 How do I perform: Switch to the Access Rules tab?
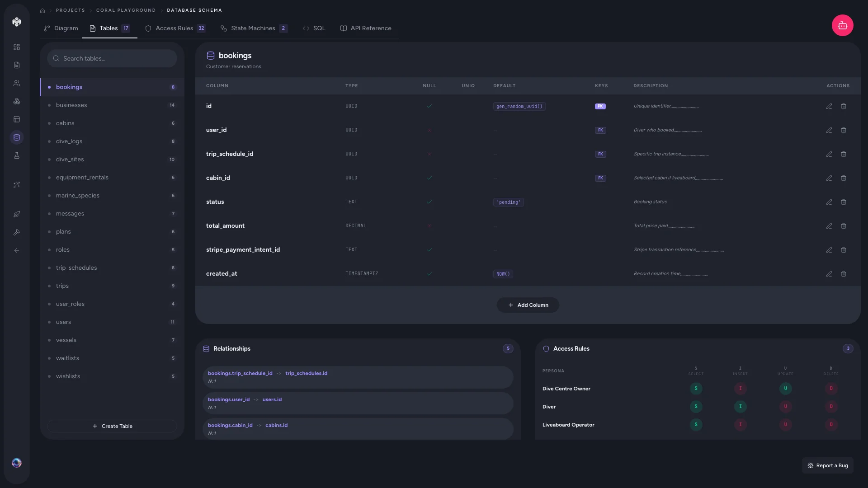(175, 28)
